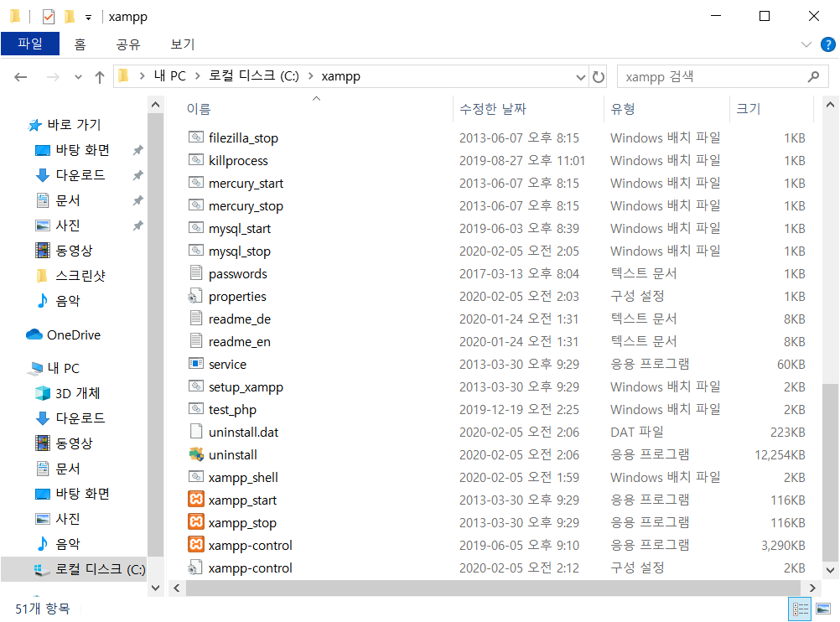This screenshot has width=840, height=622.
Task: Click the horizontal scrollbar right arrow
Action: click(x=812, y=588)
